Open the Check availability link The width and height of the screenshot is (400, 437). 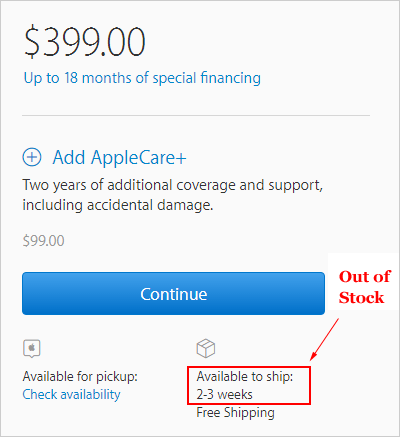pyautogui.click(x=71, y=394)
